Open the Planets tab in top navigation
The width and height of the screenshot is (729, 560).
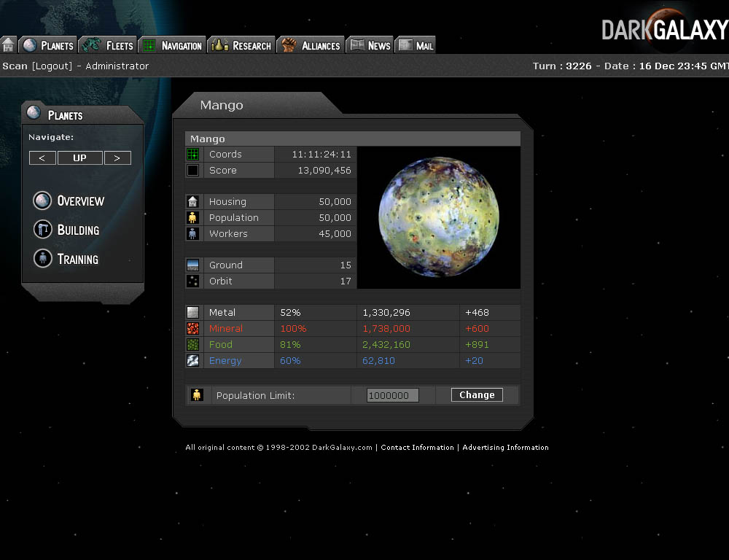(48, 45)
